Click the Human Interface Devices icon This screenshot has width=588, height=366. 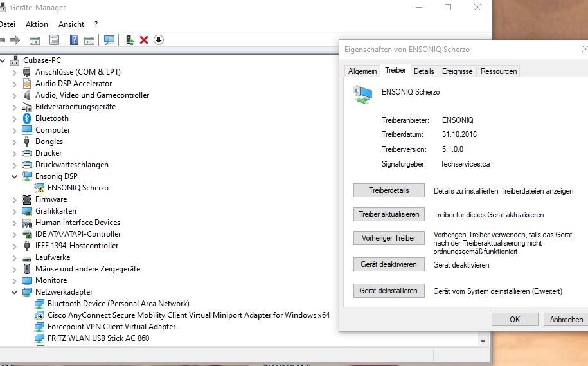(x=27, y=223)
